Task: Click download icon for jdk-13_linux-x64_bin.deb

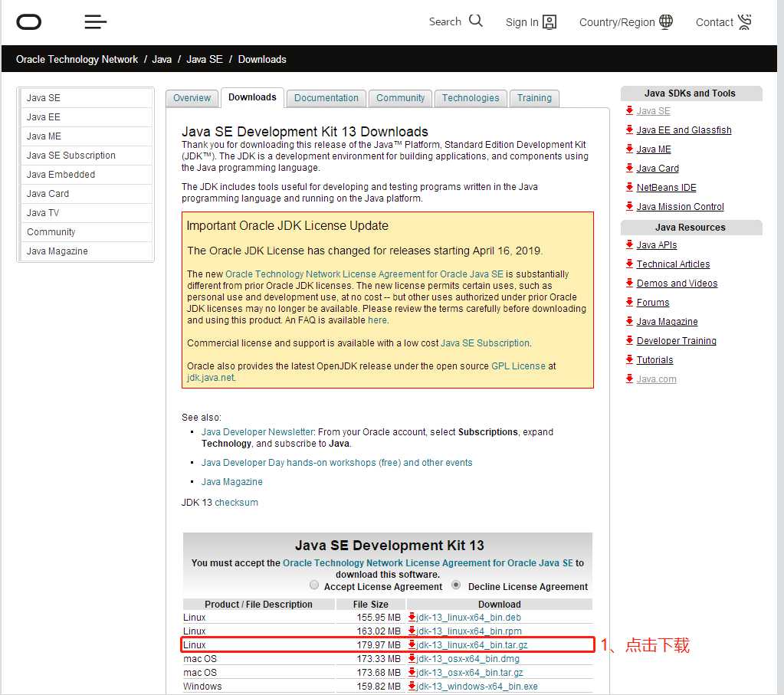Action: pyautogui.click(x=412, y=617)
